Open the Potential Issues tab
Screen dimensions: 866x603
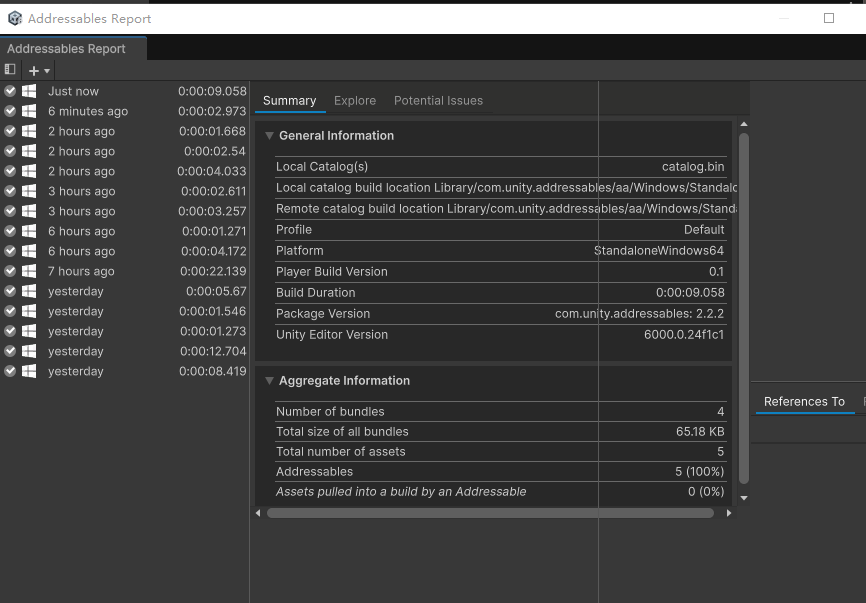pos(438,100)
